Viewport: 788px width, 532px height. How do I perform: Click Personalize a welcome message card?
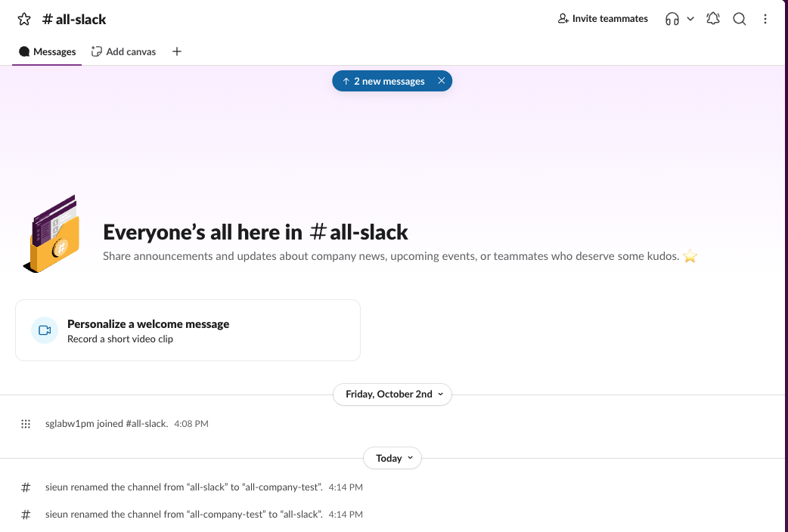tap(188, 330)
